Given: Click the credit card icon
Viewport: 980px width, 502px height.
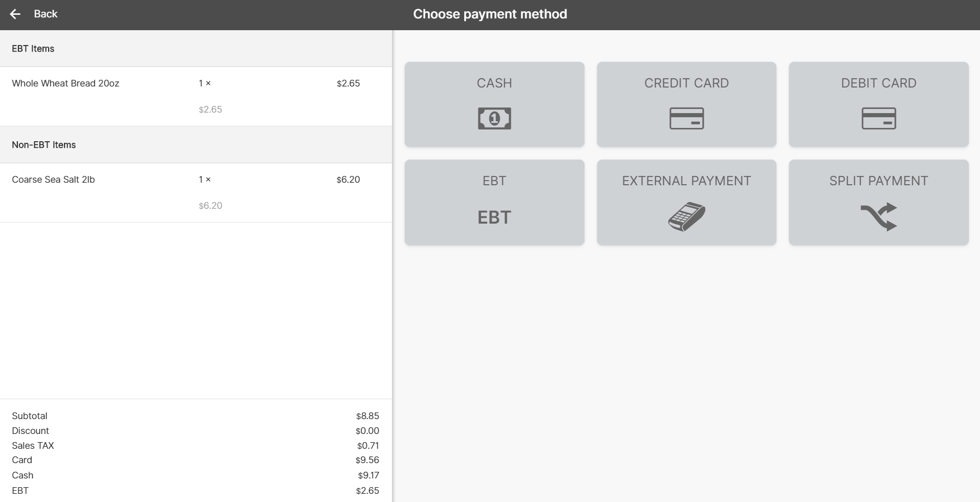Looking at the screenshot, I should pyautogui.click(x=686, y=119).
